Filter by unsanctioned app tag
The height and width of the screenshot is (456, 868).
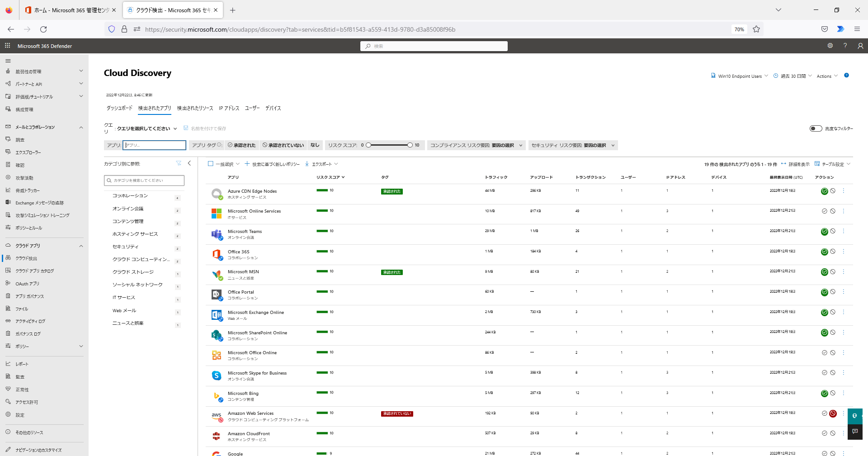[x=283, y=145]
